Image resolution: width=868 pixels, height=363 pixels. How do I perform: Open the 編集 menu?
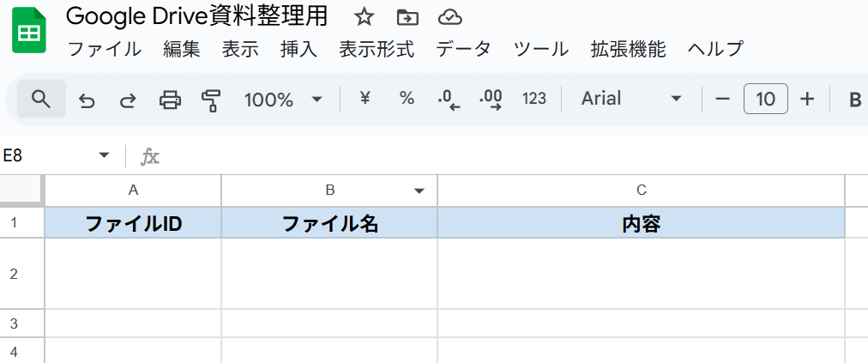pyautogui.click(x=182, y=49)
